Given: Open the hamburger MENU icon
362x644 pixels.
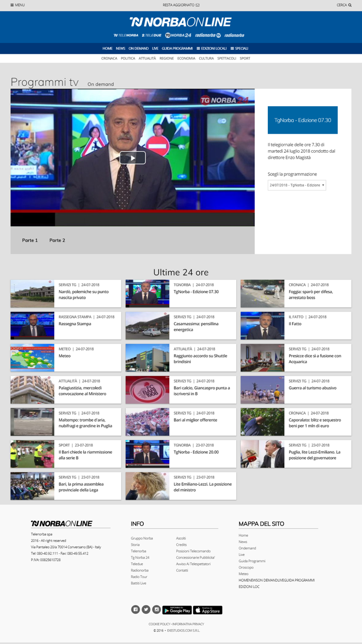Looking at the screenshot, I should click(12, 5).
